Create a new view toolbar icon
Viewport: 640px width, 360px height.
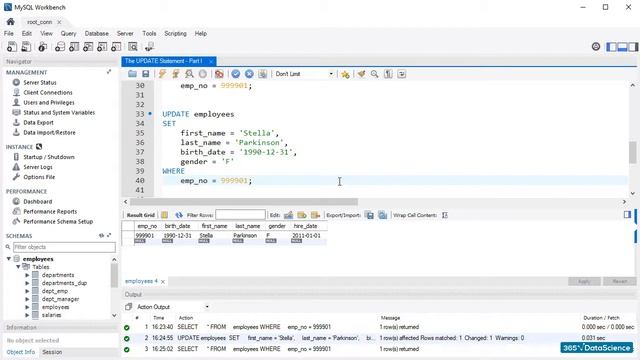[x=88, y=47]
